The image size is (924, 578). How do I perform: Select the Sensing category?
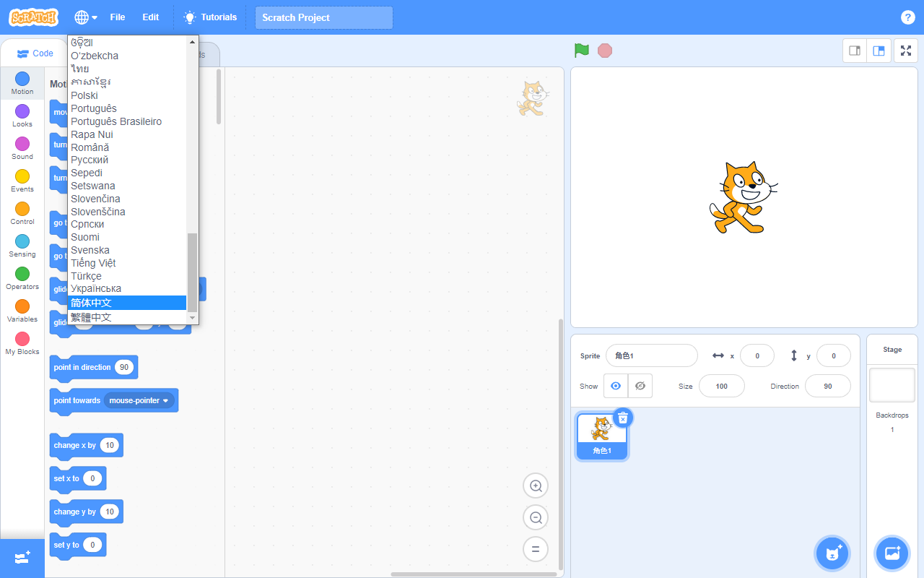[22, 246]
